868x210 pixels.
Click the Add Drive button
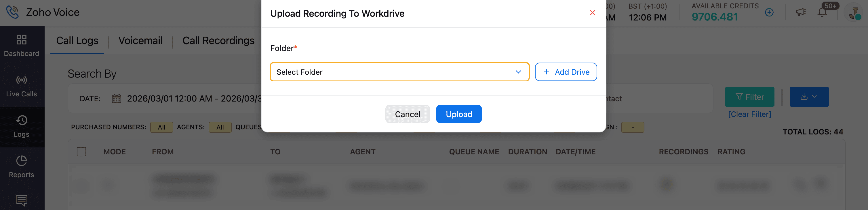566,72
